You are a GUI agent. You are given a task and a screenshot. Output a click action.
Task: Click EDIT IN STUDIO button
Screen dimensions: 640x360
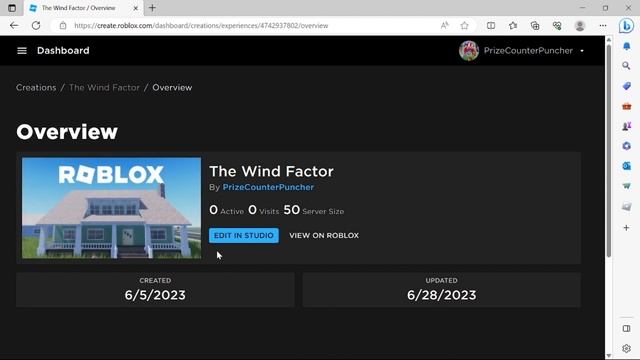244,236
